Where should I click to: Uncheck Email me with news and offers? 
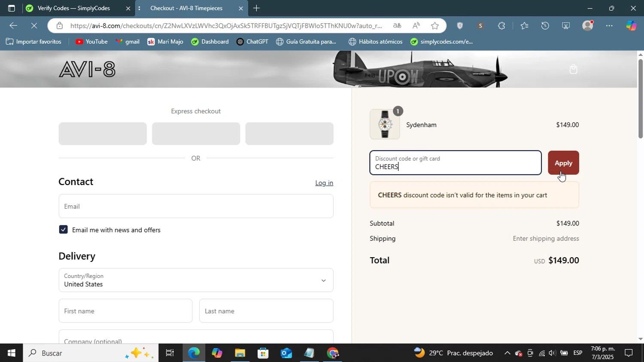tap(64, 230)
